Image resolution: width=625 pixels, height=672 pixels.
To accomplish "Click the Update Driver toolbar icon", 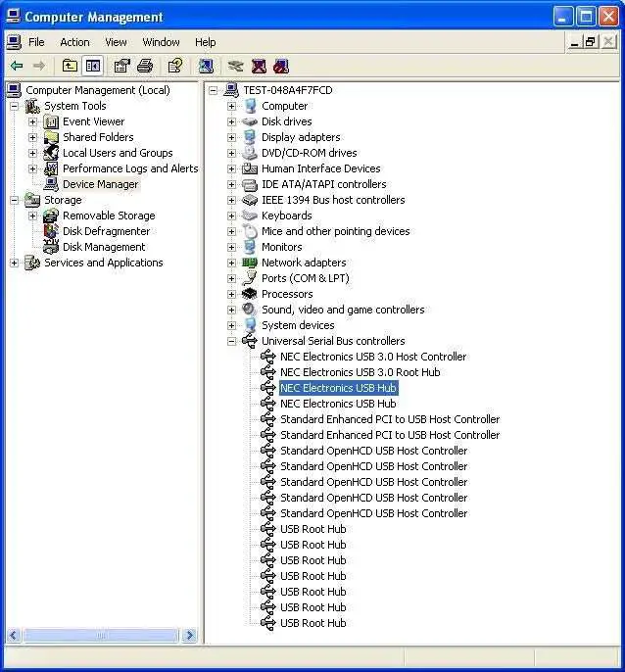I will pos(236,66).
